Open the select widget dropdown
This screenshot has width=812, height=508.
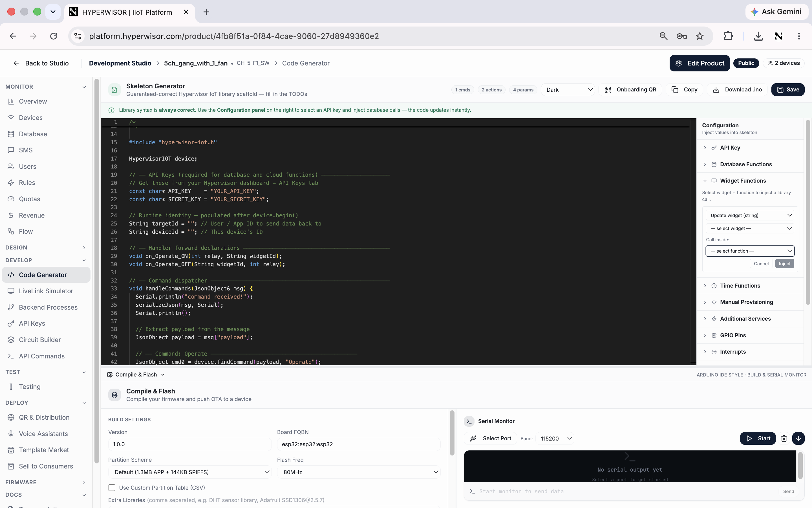point(750,229)
